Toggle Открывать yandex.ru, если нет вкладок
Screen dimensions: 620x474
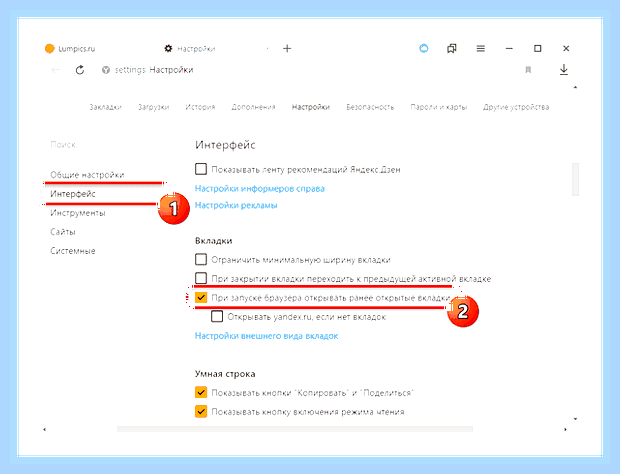217,316
